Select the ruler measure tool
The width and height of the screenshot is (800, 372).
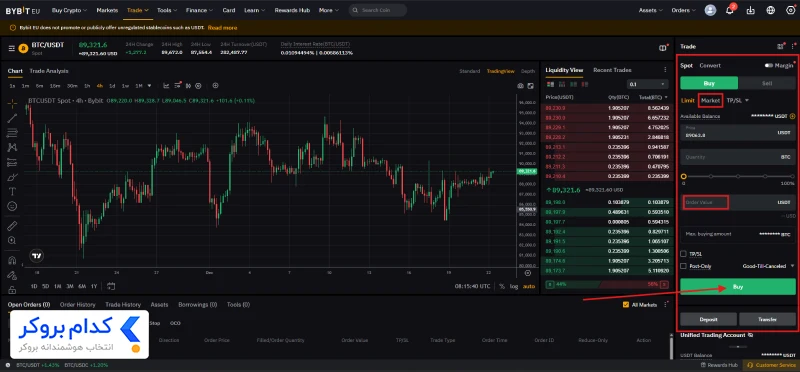click(12, 226)
